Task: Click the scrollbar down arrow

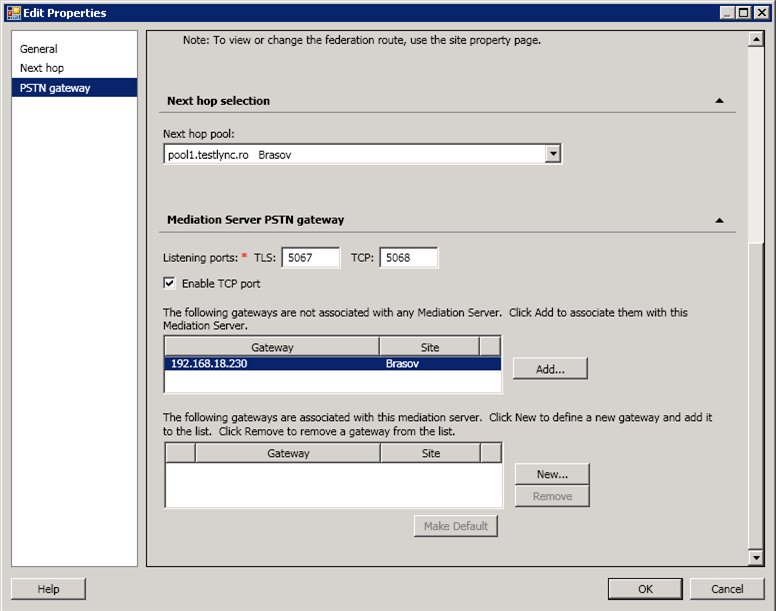Action: pos(756,558)
